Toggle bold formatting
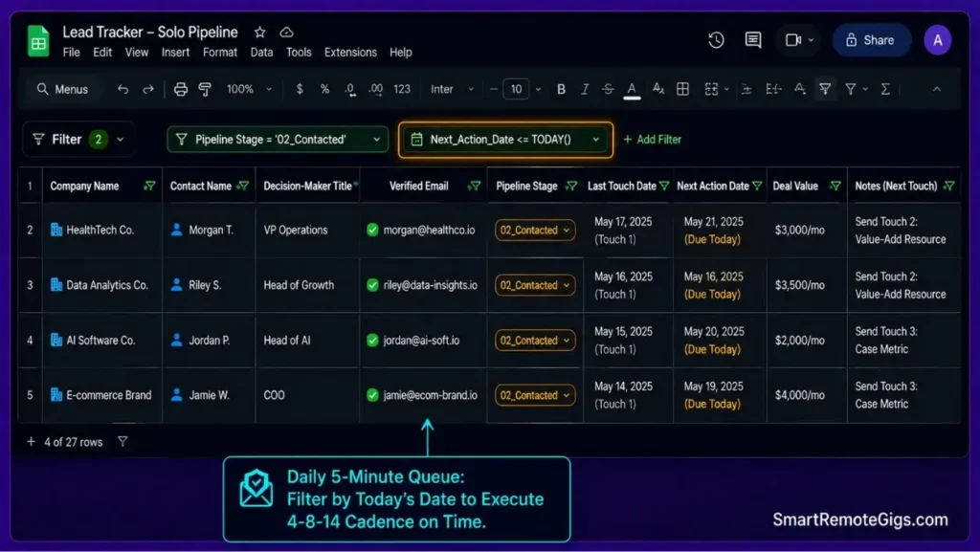This screenshot has height=552, width=980. coord(561,89)
